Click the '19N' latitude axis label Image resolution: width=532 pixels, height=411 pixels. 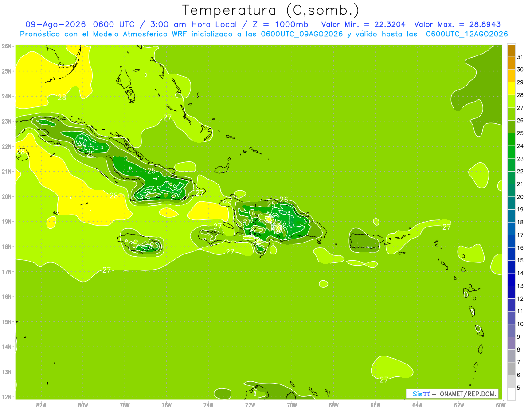click(x=6, y=222)
